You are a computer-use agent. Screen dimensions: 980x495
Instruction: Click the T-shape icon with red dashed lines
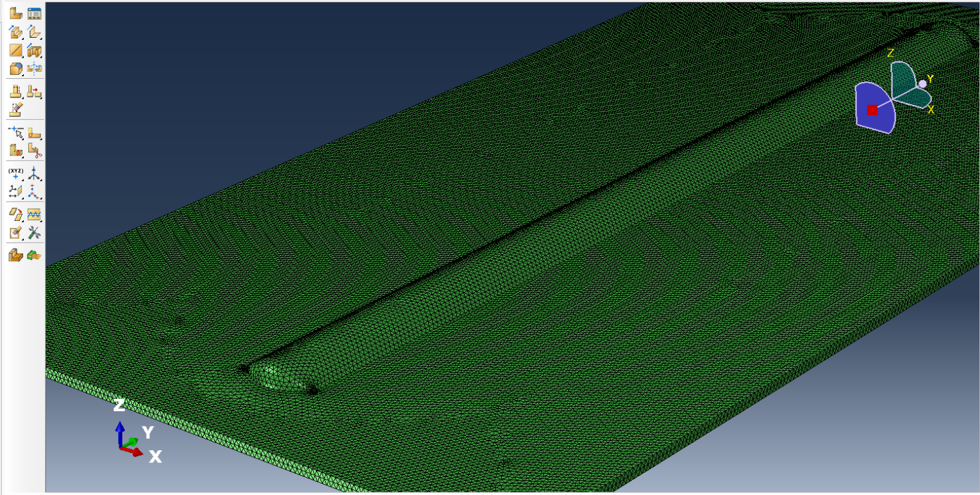pyautogui.click(x=15, y=92)
